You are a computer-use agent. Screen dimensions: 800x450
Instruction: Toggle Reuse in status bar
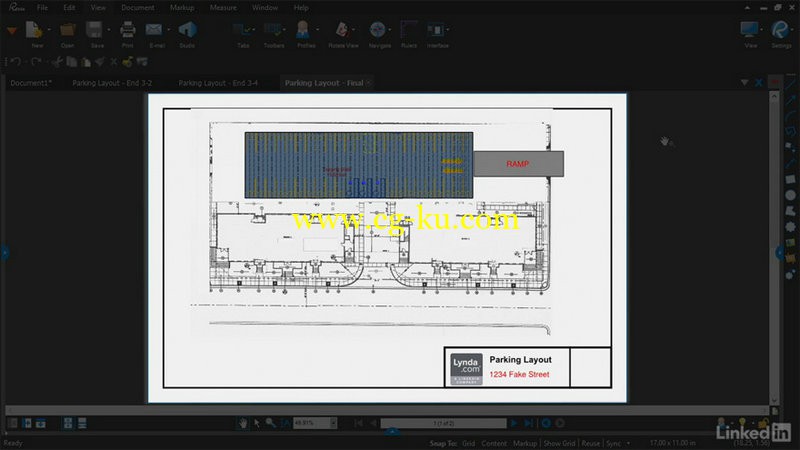[590, 443]
